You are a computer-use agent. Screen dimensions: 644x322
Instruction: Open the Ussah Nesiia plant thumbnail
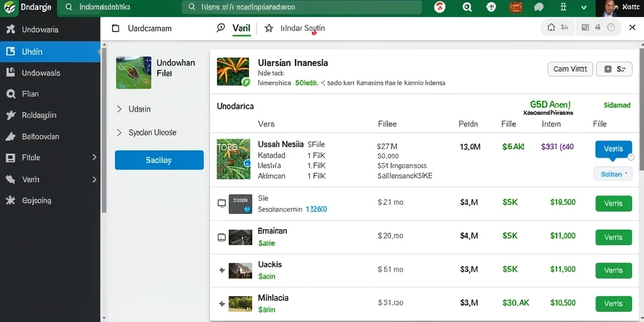(233, 159)
